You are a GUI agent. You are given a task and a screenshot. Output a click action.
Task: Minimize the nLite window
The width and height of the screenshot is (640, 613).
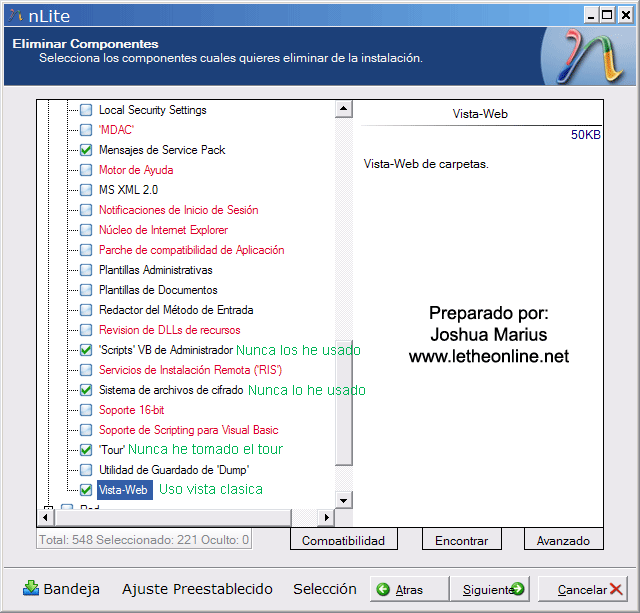(591, 16)
